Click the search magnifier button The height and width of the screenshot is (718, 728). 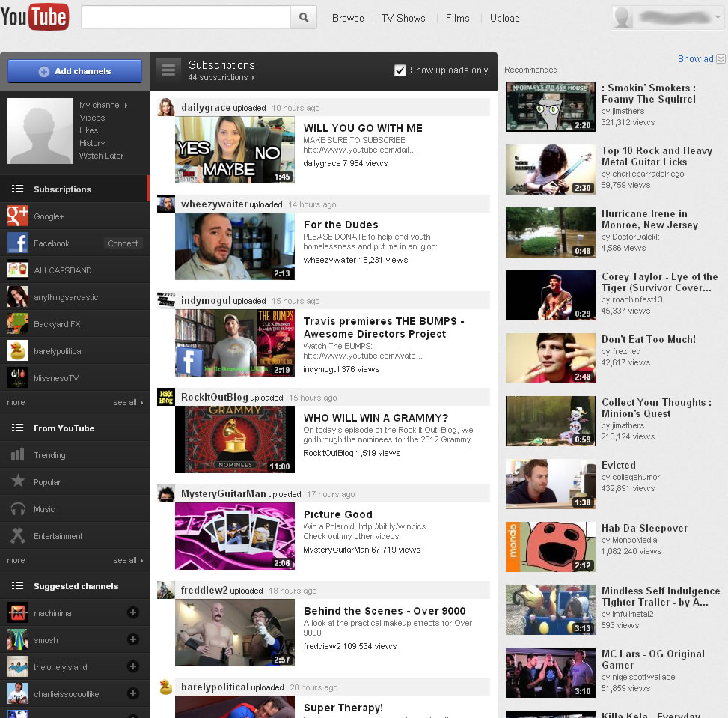304,18
